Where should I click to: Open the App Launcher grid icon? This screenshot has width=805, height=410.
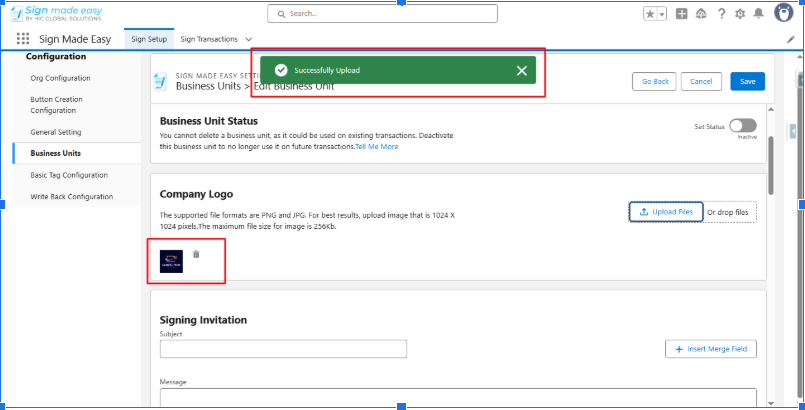point(23,39)
